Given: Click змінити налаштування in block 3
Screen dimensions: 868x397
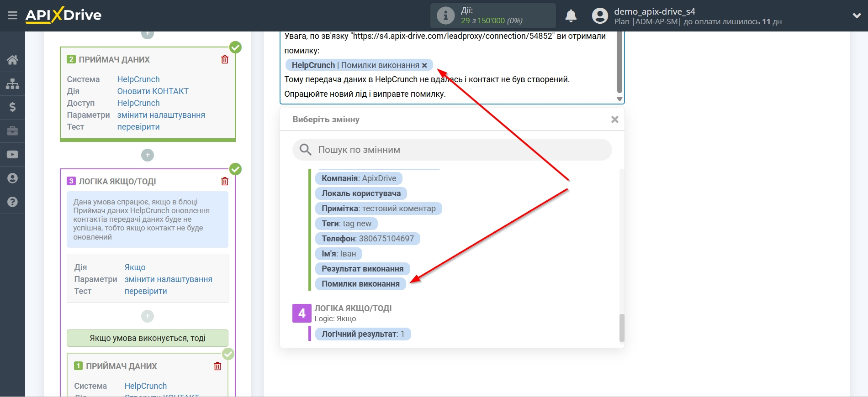Looking at the screenshot, I should coord(168,279).
